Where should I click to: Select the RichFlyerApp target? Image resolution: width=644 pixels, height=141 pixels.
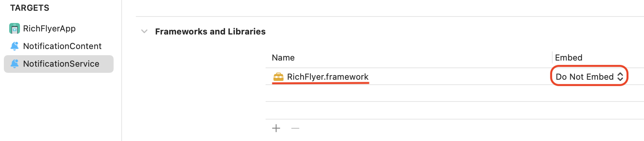(x=49, y=28)
